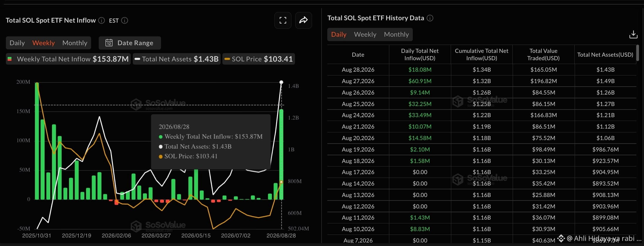This screenshot has width=644, height=246.
Task: Click the $18.08M daily inflow value
Action: click(420, 70)
